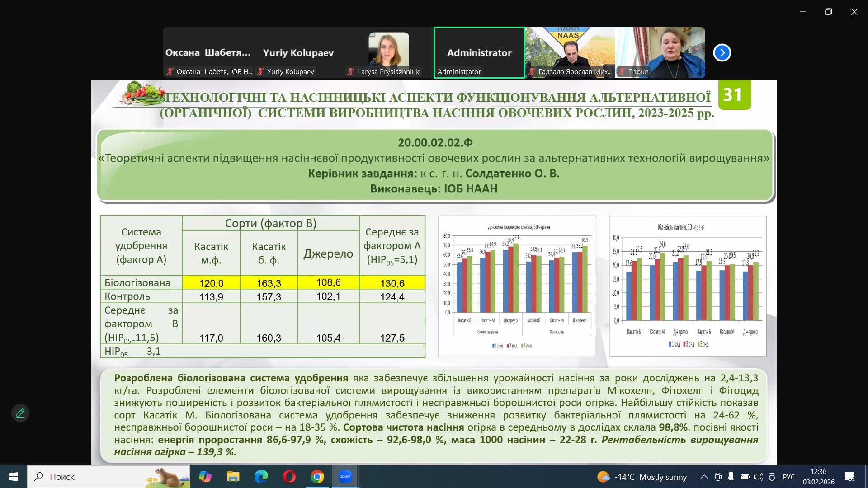The height and width of the screenshot is (488, 868).
Task: Open File Explorer from taskbar
Action: coord(233,477)
